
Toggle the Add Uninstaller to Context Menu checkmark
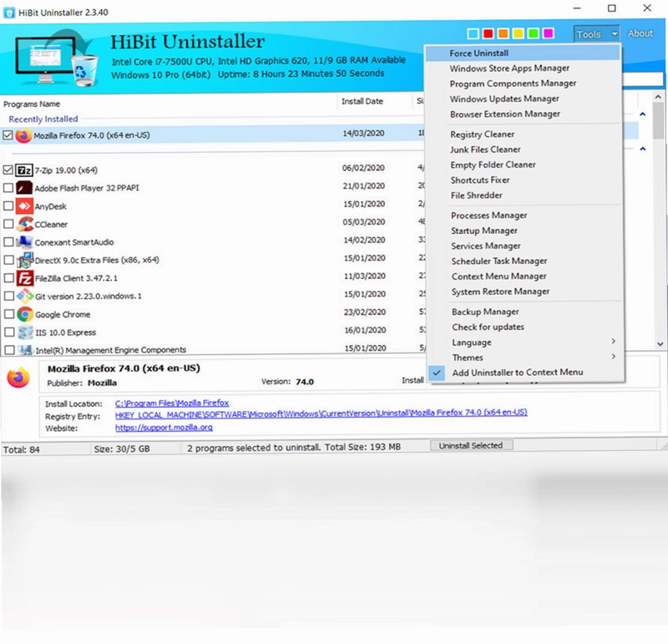(437, 373)
